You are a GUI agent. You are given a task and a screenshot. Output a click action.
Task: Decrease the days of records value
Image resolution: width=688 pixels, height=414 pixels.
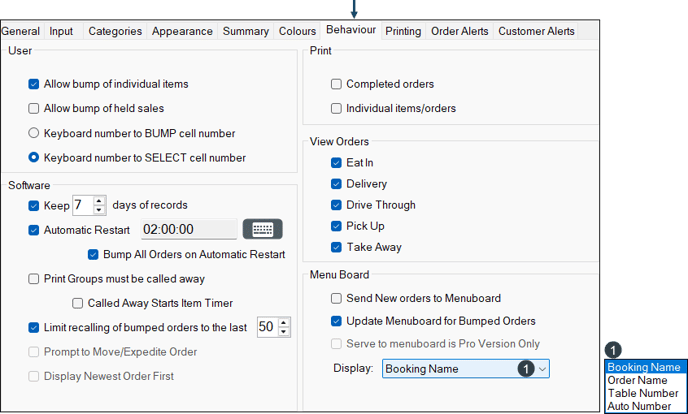99,210
